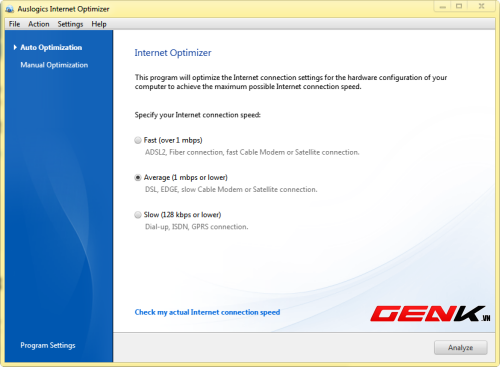
Task: Maximize the Internet Optimizer window
Action: [x=459, y=6]
